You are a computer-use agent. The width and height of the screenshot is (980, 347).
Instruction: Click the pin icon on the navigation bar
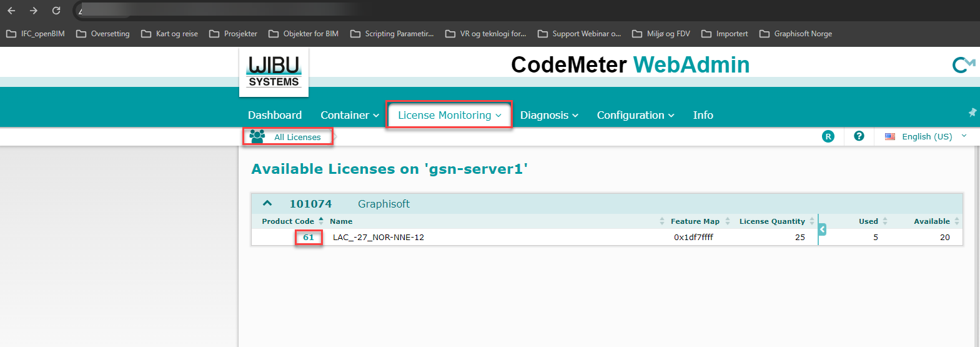coord(972,113)
